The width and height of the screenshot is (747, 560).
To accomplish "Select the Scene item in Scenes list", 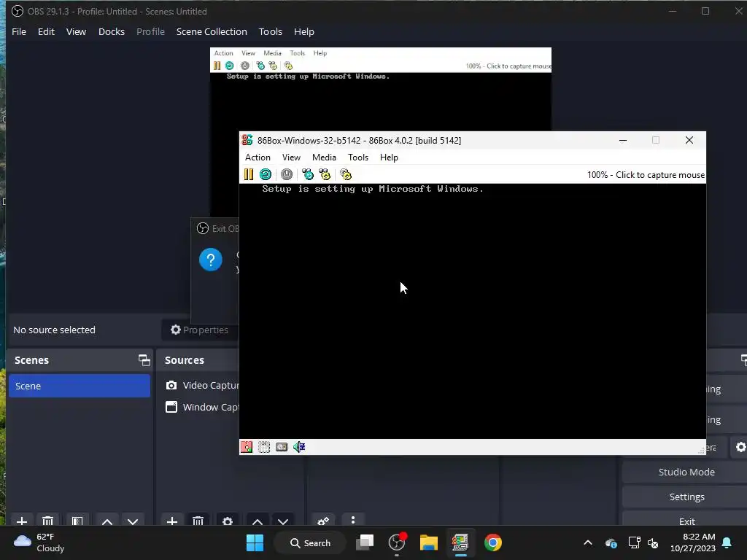I will (x=79, y=386).
